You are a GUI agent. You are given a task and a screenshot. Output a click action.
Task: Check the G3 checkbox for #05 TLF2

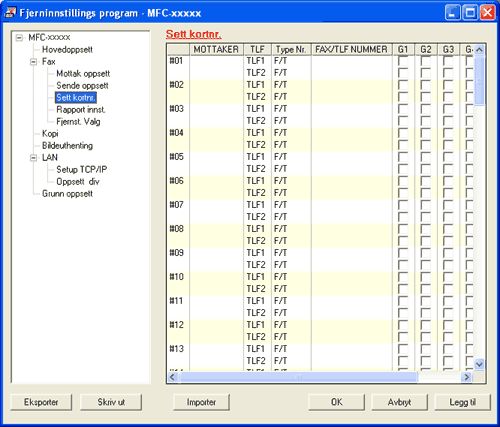click(x=448, y=169)
